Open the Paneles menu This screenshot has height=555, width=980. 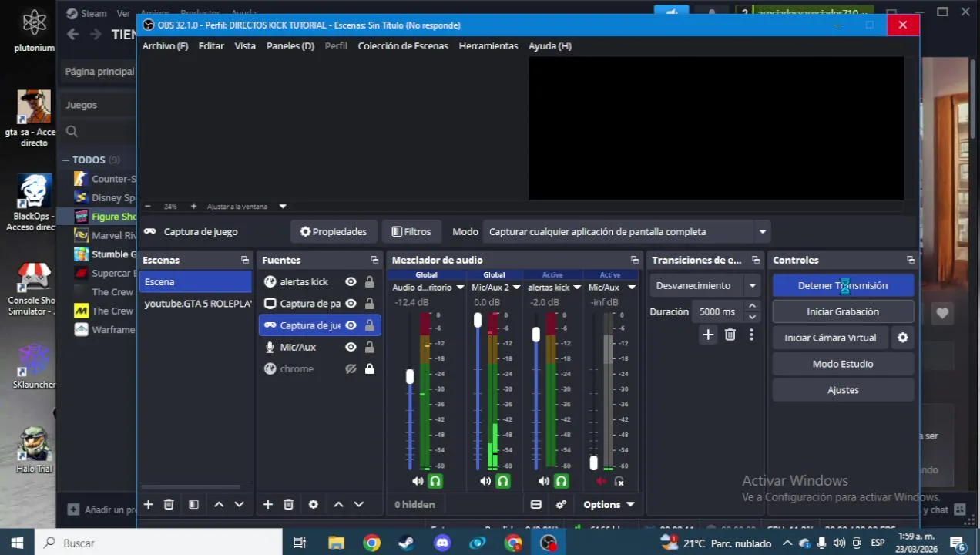pyautogui.click(x=290, y=46)
